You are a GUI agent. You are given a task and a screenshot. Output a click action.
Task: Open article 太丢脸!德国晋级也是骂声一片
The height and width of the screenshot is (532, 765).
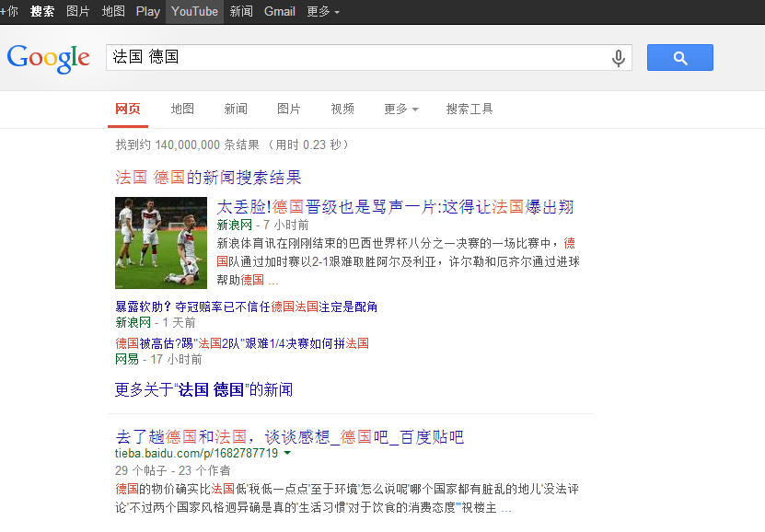click(x=395, y=207)
